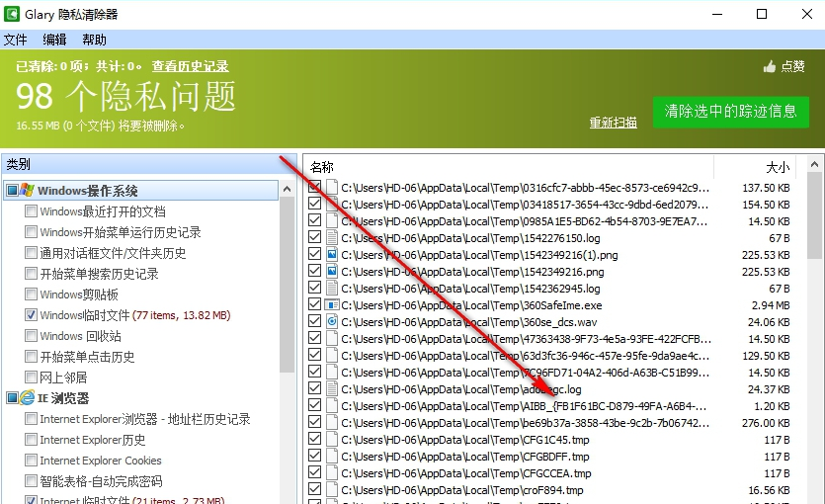The height and width of the screenshot is (504, 825).
Task: Uncheck the CFGBDFF.tmp file checkbox
Action: click(314, 456)
